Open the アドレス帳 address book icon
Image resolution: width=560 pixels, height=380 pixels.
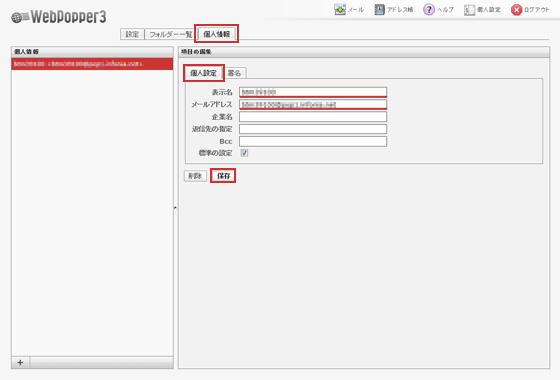[x=379, y=10]
